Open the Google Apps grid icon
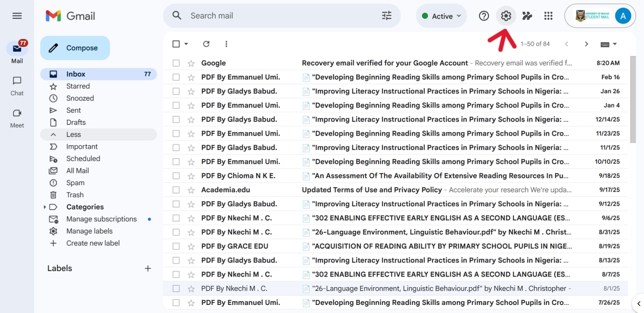 coord(548,16)
